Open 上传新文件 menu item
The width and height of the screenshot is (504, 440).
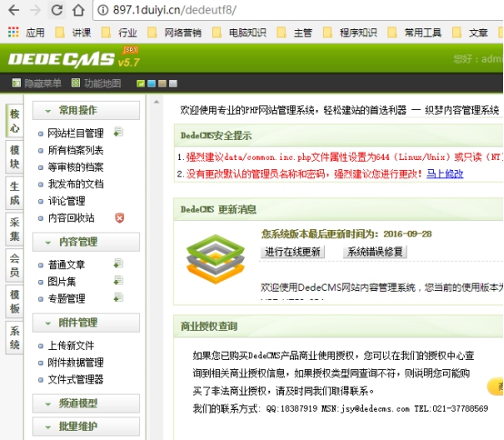(71, 345)
